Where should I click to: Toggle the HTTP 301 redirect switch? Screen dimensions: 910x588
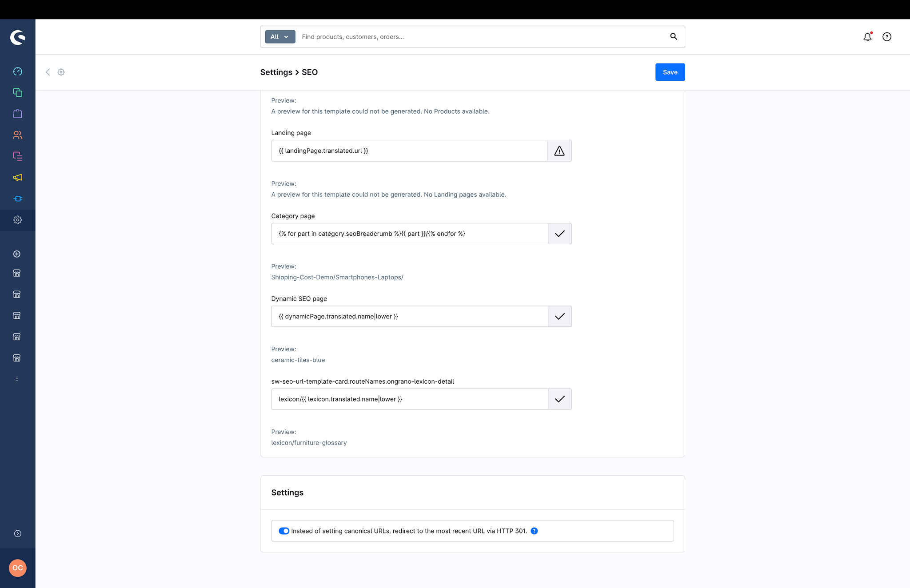pos(284,531)
